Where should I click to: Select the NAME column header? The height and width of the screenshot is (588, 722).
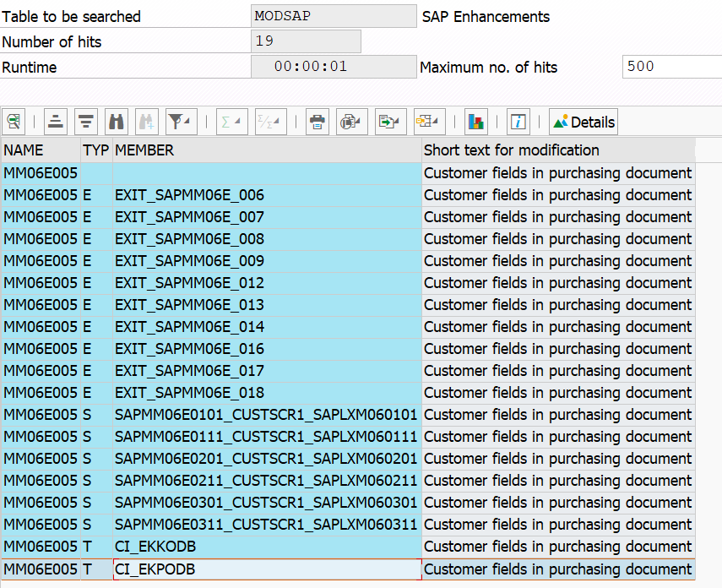click(x=41, y=150)
